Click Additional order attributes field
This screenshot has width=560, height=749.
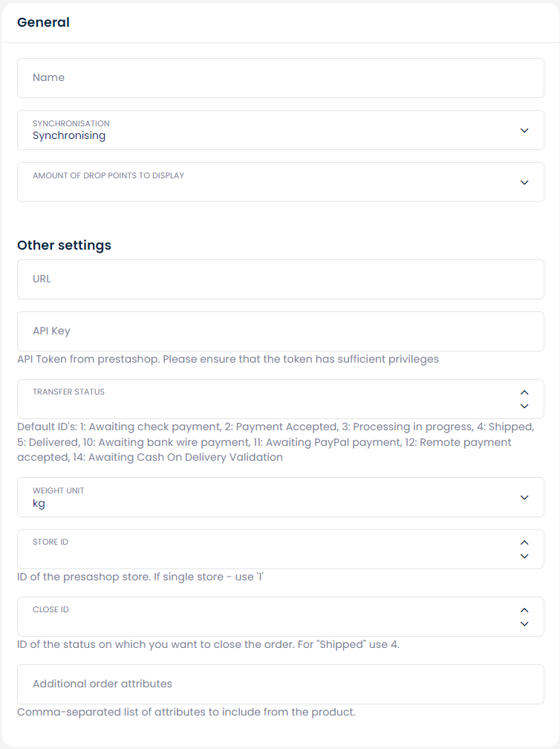[x=280, y=684]
